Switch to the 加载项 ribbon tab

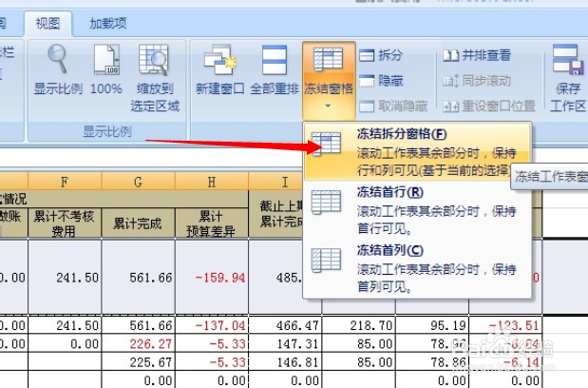[108, 23]
